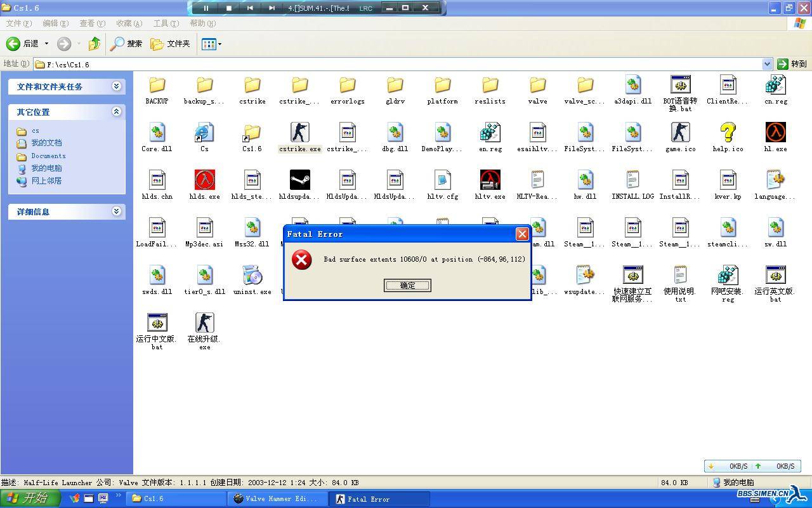Open the 收藏 menu
This screenshot has width=812, height=508.
click(x=129, y=23)
